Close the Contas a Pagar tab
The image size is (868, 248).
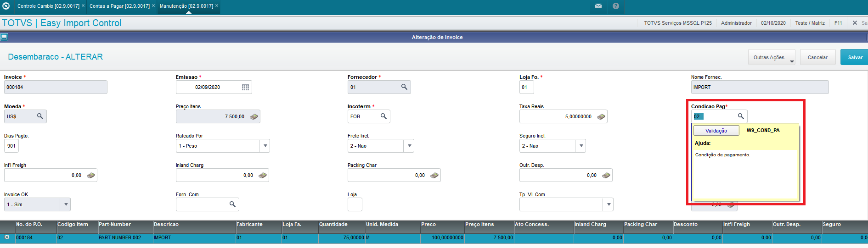click(x=153, y=6)
